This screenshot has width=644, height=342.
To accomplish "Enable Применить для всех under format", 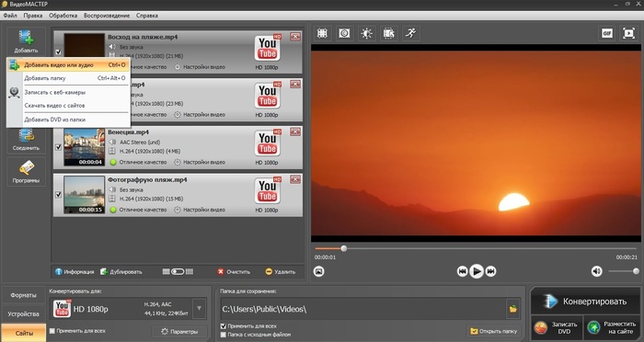I will coord(52,331).
